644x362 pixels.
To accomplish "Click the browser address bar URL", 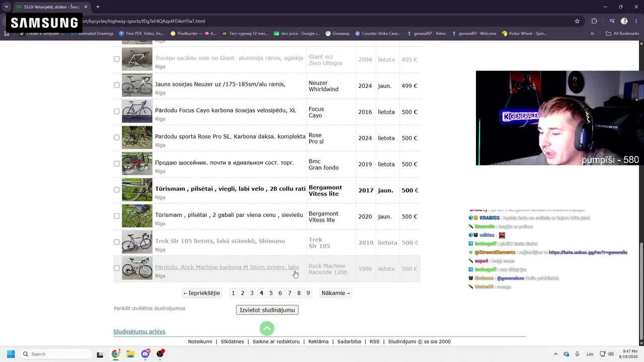I will click(143, 21).
